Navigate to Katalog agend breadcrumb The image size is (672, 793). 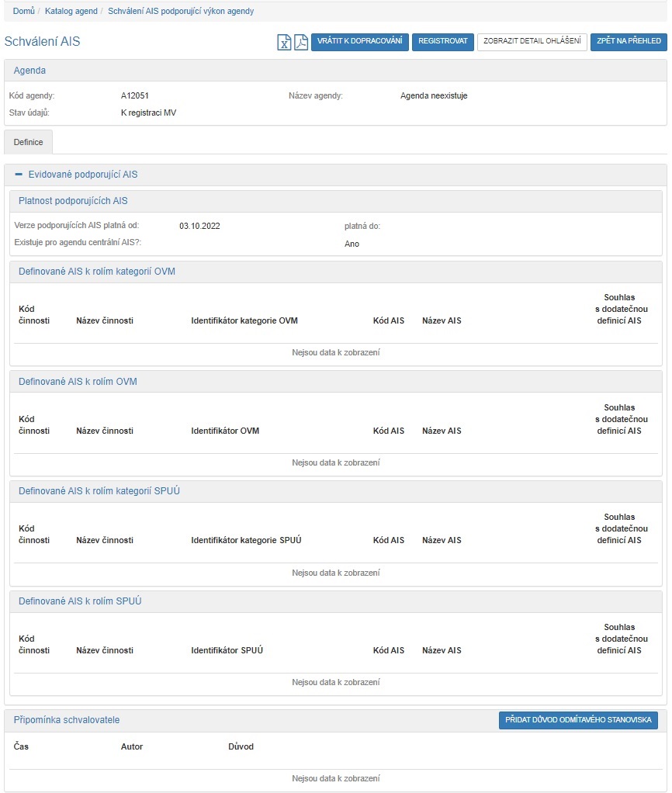click(x=72, y=12)
